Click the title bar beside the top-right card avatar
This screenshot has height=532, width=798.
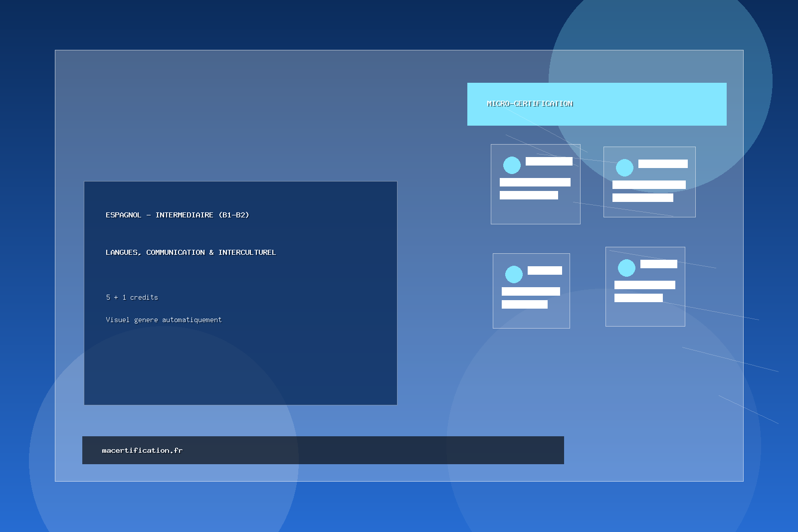tap(663, 164)
